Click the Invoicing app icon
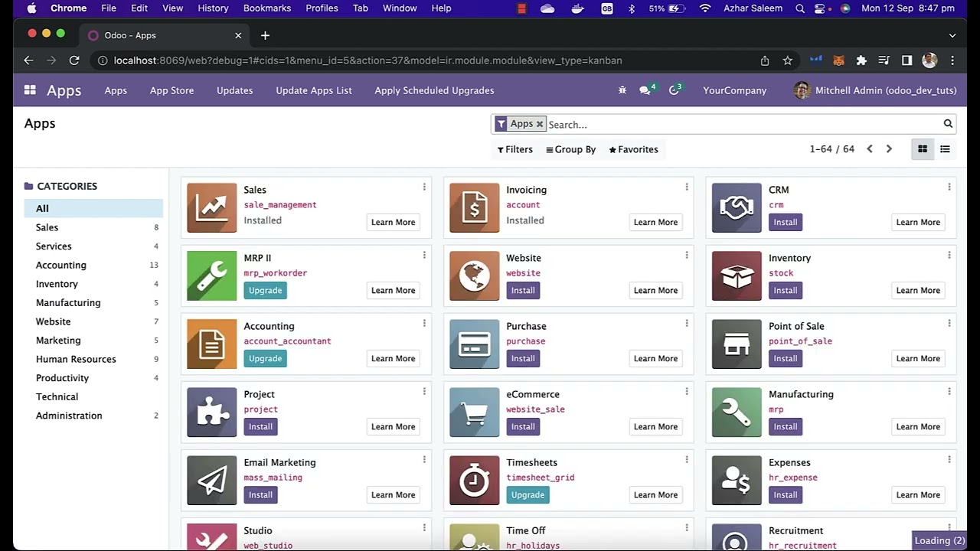 click(x=474, y=208)
